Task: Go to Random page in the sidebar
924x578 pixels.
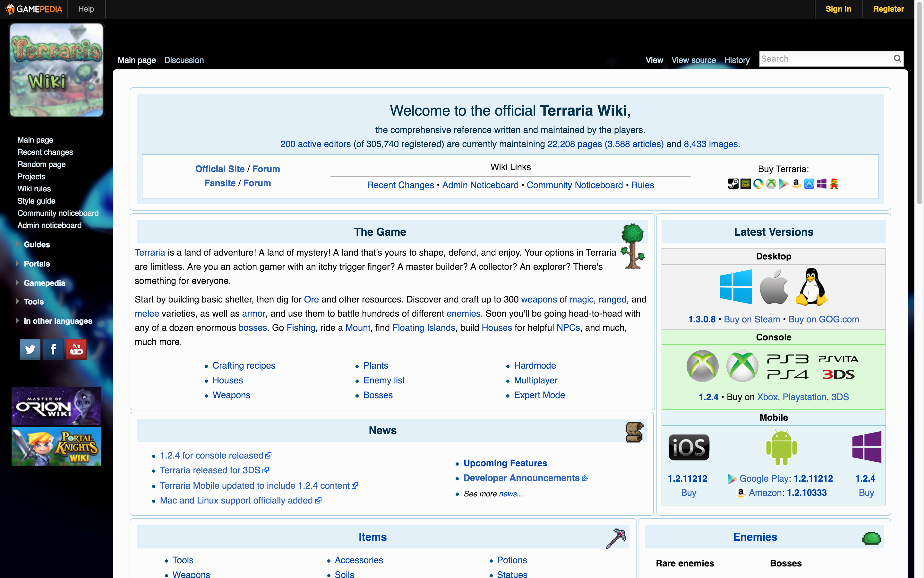Action: (41, 164)
